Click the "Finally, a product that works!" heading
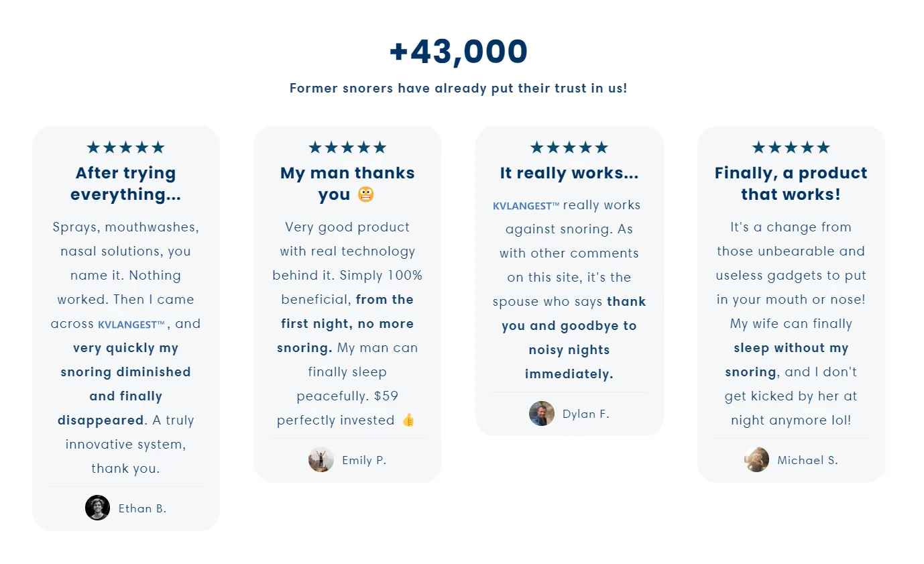Screen dimensions: 924x564 coord(791,184)
